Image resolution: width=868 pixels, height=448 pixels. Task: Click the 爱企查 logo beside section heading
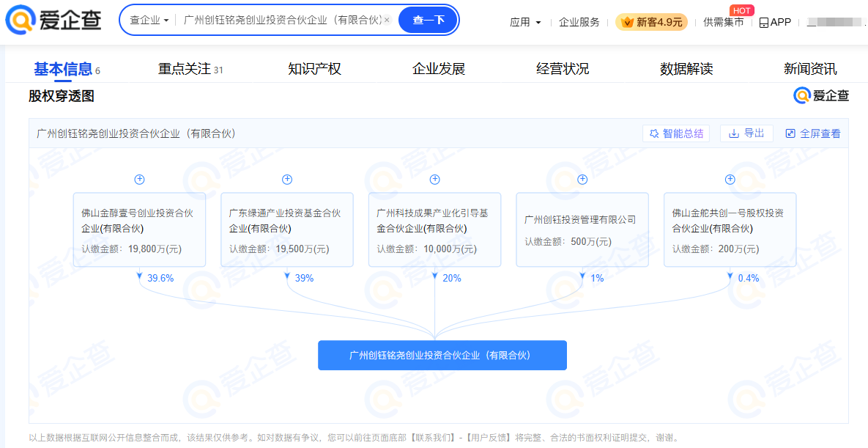coord(821,95)
